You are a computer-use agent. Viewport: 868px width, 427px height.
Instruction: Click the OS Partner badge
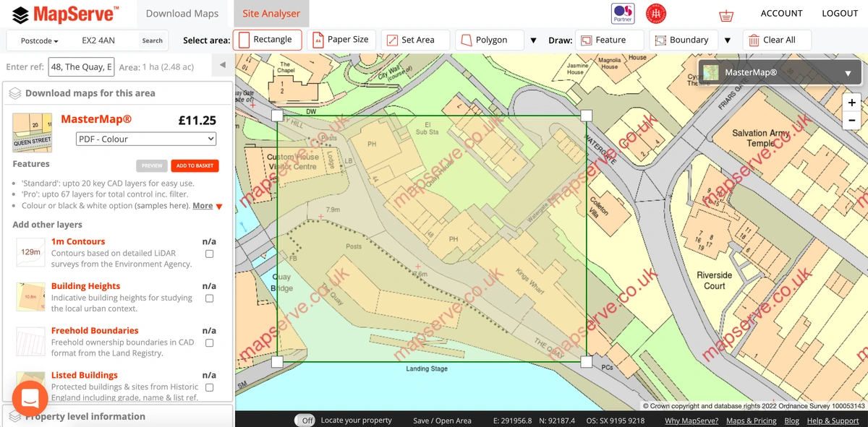[x=623, y=14]
